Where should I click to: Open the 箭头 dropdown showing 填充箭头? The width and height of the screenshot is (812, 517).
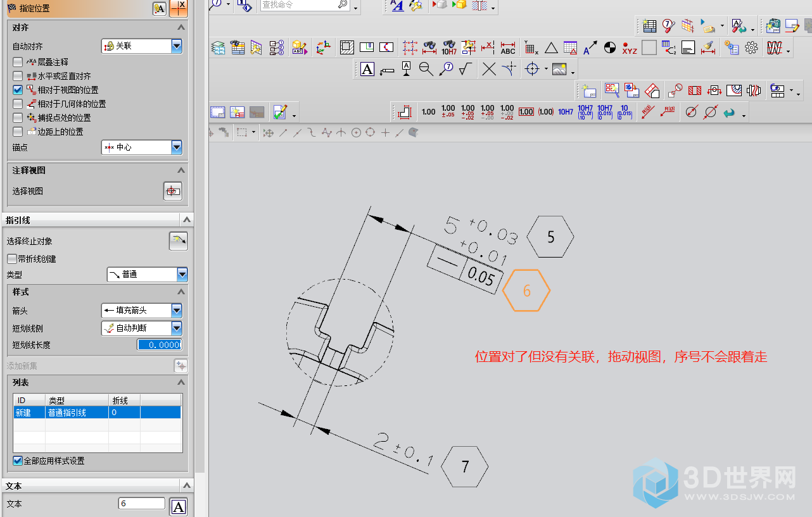click(142, 310)
